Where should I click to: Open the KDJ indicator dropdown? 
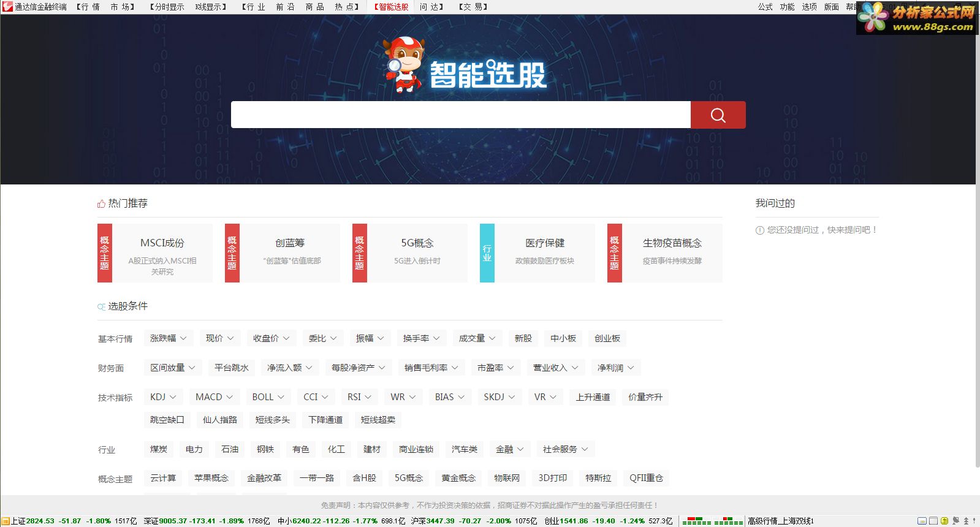164,397
